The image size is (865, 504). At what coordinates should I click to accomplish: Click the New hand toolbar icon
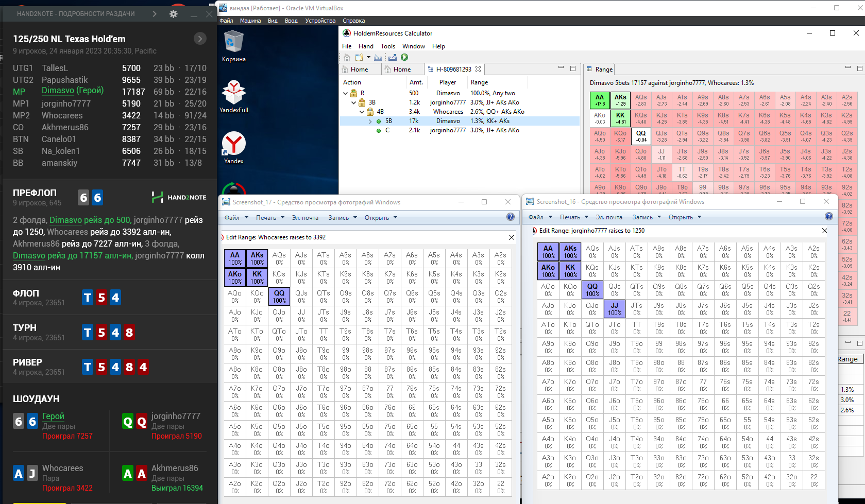359,57
